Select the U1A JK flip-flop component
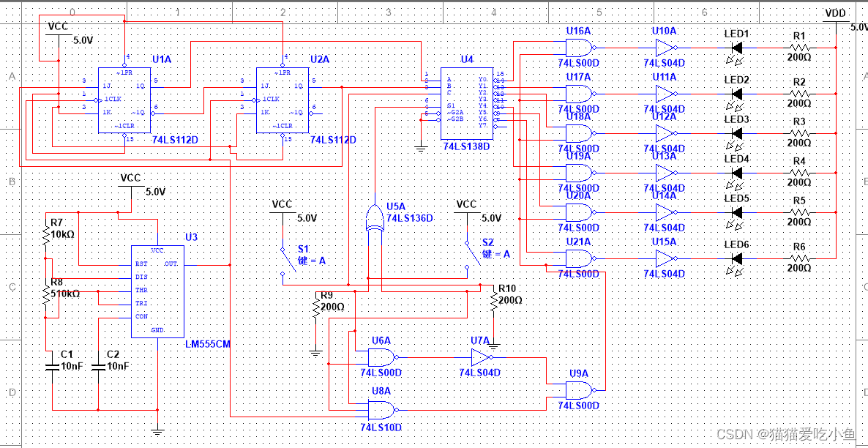Screen dimensions: 868x448 coord(124,100)
